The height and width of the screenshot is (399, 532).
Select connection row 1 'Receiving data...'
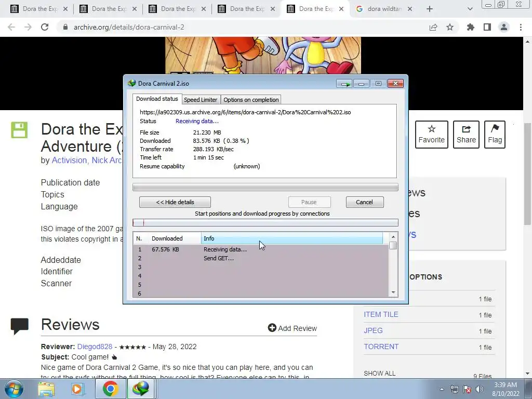(261, 249)
